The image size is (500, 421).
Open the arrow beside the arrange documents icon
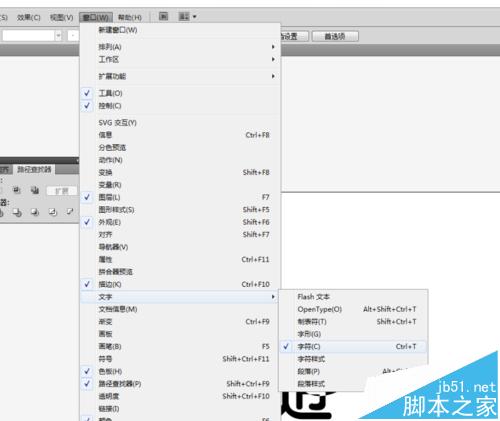click(194, 17)
